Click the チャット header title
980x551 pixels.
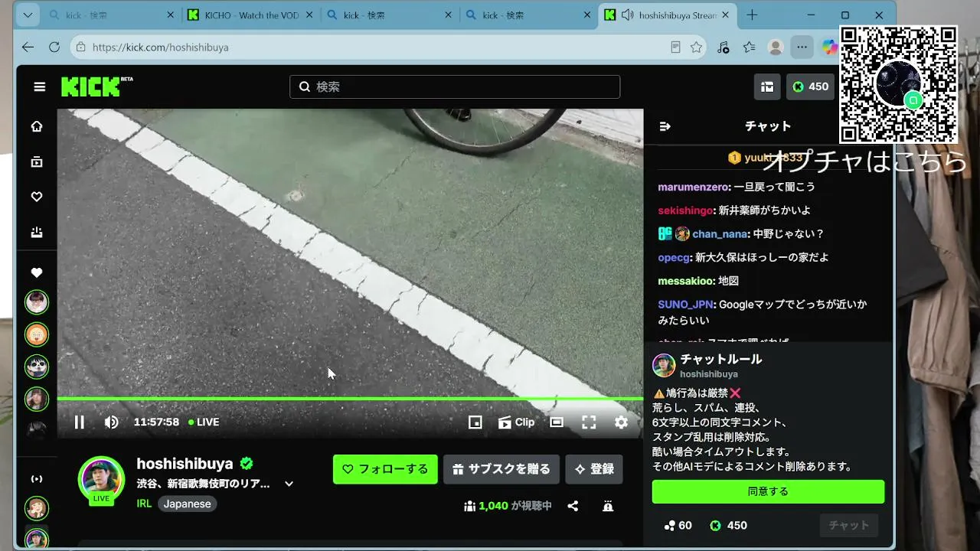[x=768, y=126]
